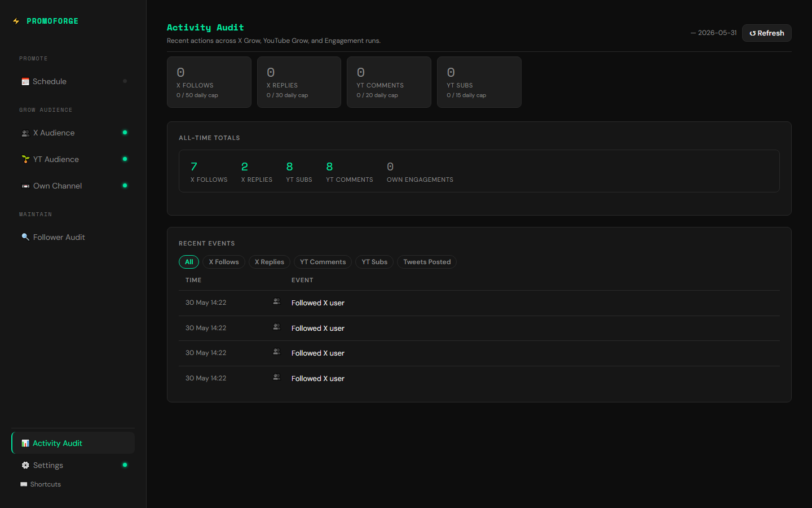Click the Own Engagements total 0
The height and width of the screenshot is (508, 812).
click(390, 167)
